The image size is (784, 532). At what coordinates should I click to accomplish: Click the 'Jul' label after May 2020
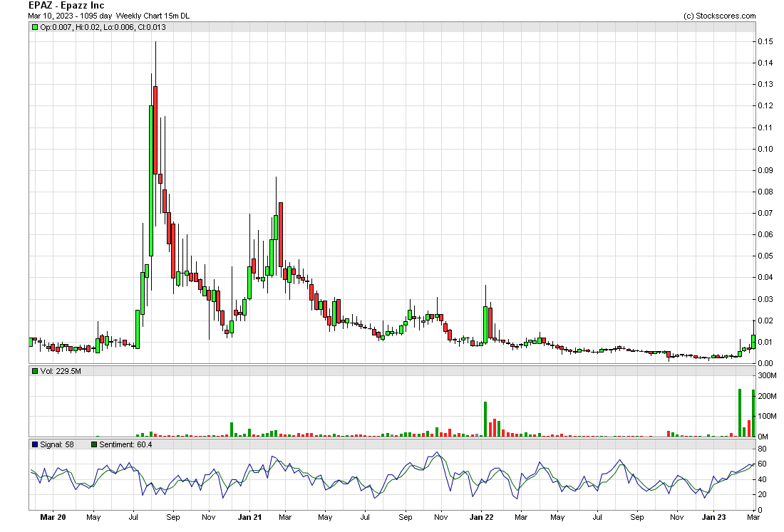133,517
